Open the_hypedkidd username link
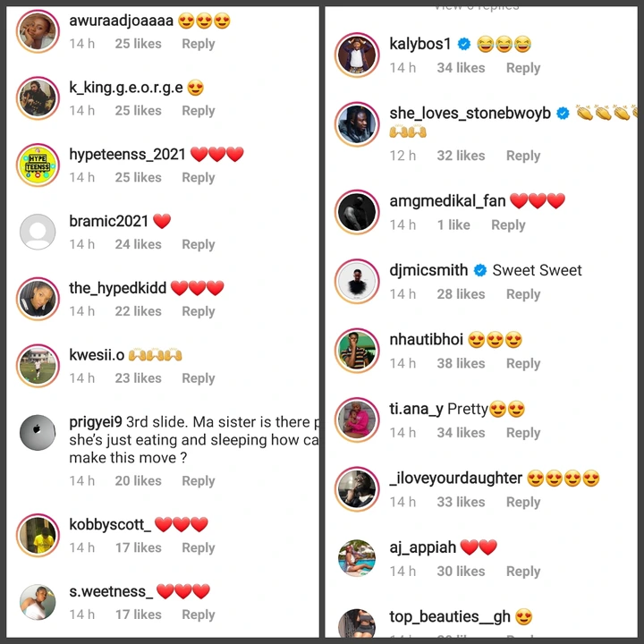 click(118, 288)
